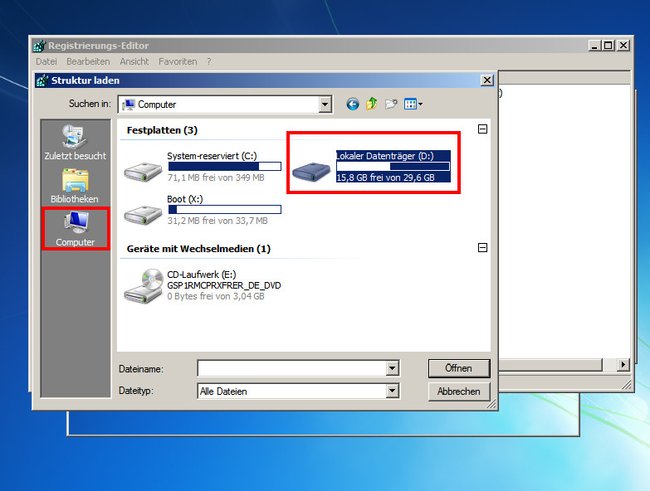The image size is (650, 491).
Task: Select Computer in the places bar
Action: 75,229
